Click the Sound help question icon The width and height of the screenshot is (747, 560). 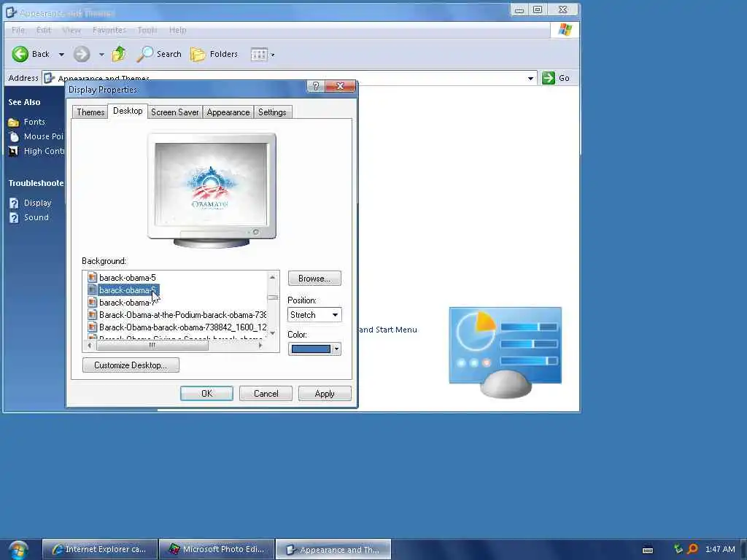pos(14,218)
